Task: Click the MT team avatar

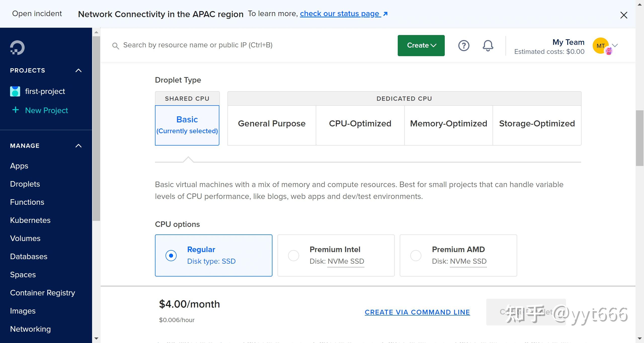Action: 601,46
